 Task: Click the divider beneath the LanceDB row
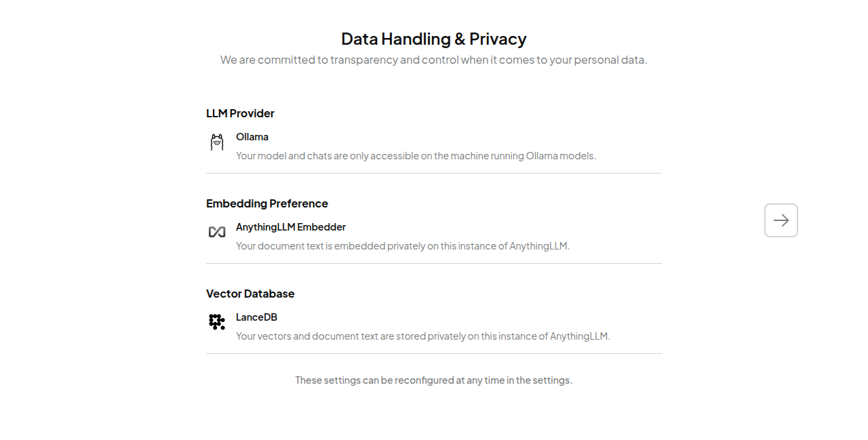(433, 353)
